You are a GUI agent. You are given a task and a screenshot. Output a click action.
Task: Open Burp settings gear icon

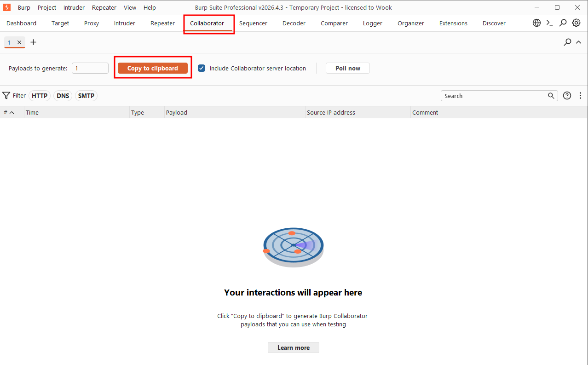576,23
